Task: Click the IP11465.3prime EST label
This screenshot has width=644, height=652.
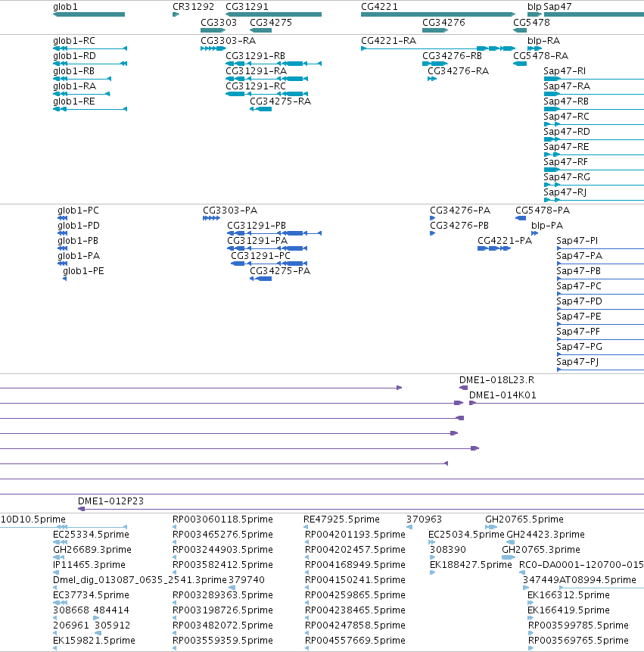Action: pos(89,565)
